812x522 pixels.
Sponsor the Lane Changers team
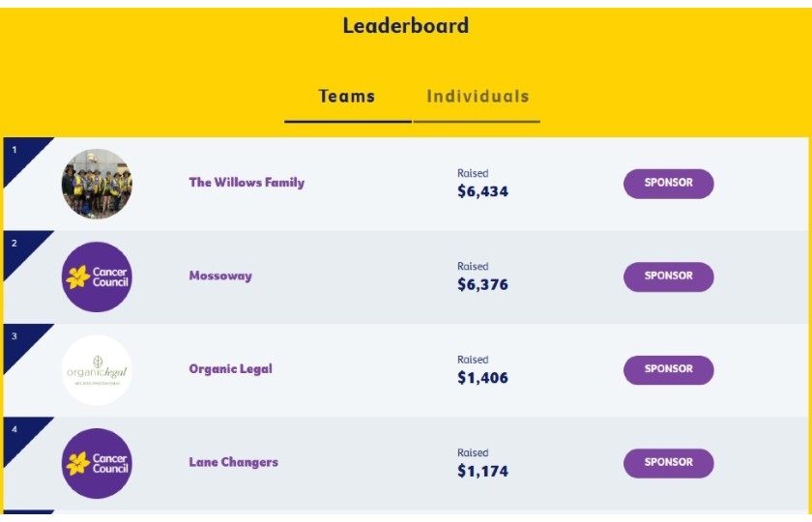[x=669, y=463]
